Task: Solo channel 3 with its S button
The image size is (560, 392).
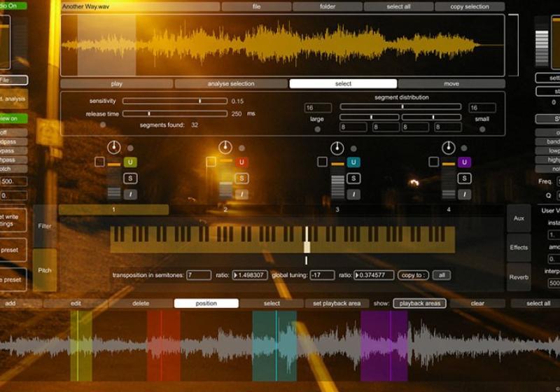Action: coord(353,178)
